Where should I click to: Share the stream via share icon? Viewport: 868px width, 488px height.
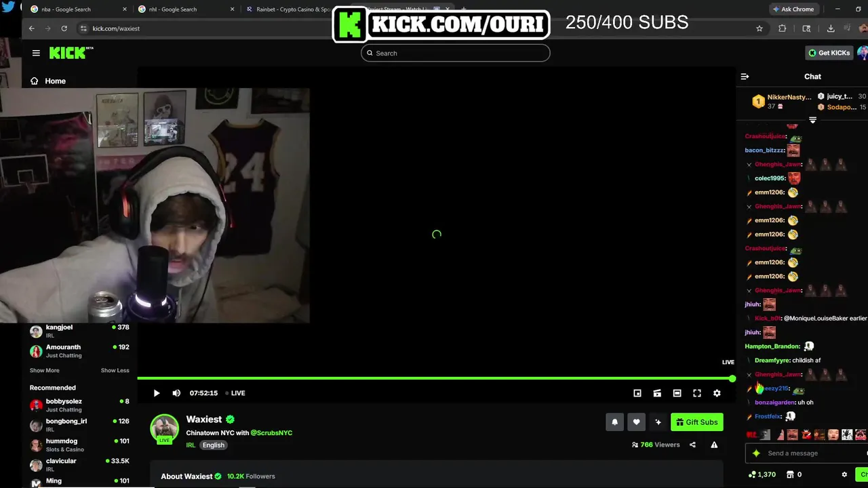pyautogui.click(x=692, y=445)
